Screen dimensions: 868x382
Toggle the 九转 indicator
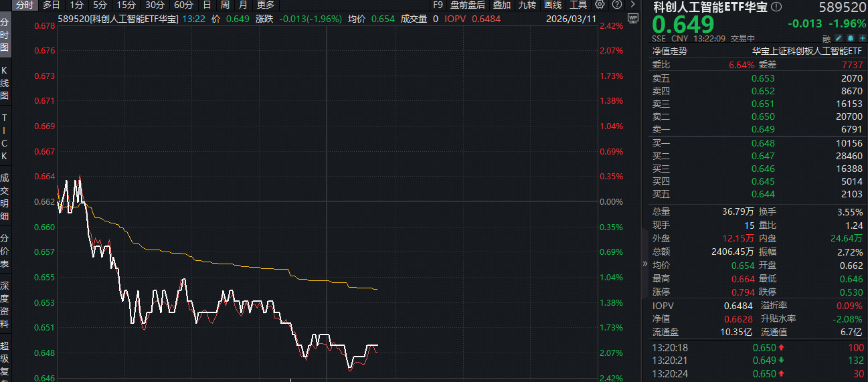pos(527,5)
